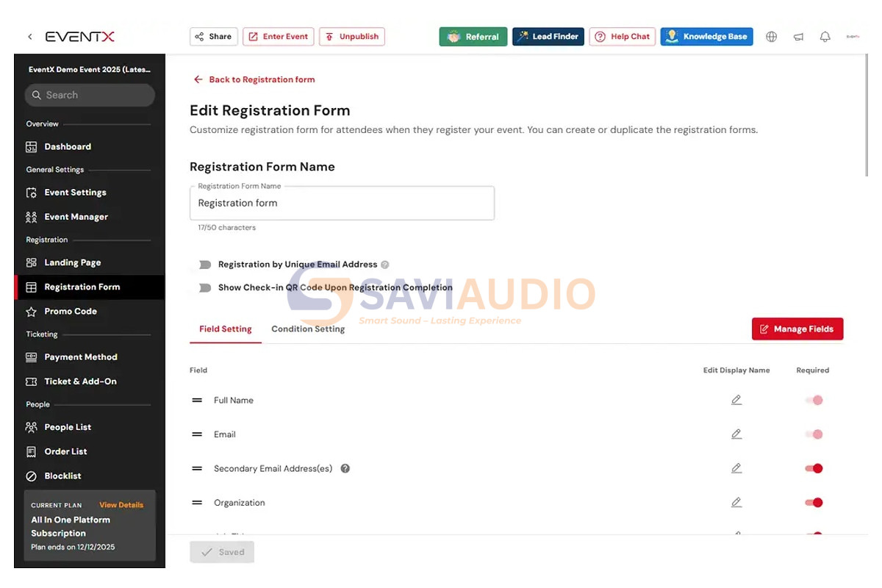The width and height of the screenshot is (882, 588).
Task: Click the Saved button
Action: click(x=222, y=553)
